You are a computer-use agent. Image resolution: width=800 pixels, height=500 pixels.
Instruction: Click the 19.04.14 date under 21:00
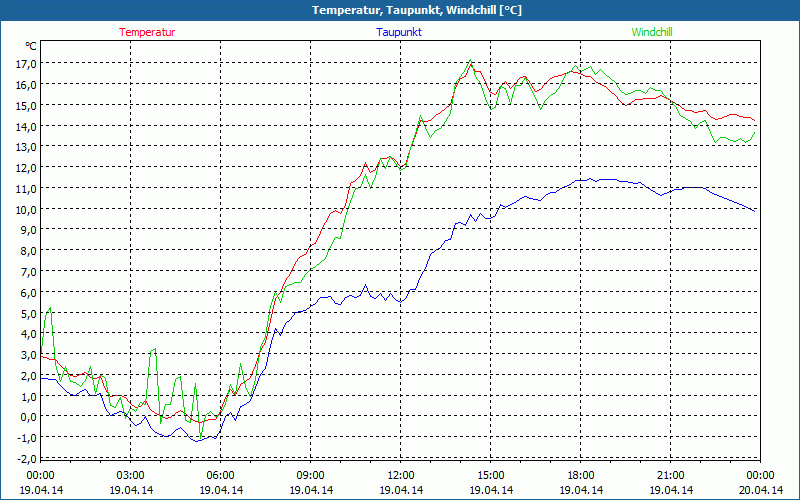pos(670,490)
